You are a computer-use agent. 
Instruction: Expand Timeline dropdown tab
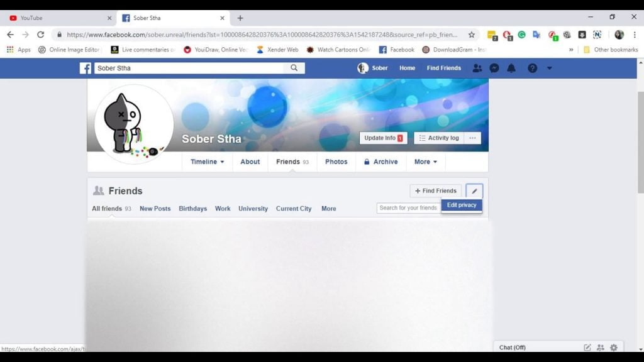click(x=207, y=162)
